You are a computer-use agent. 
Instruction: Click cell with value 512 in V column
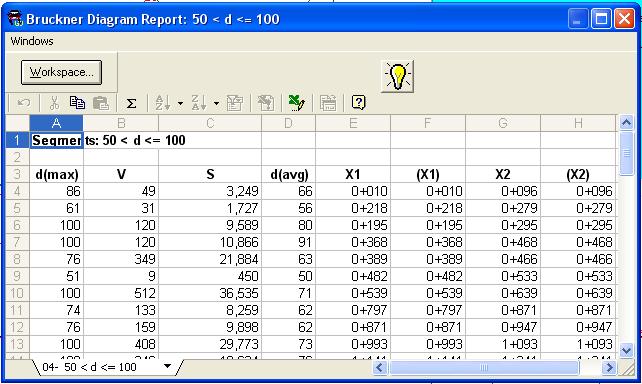pyautogui.click(x=121, y=293)
